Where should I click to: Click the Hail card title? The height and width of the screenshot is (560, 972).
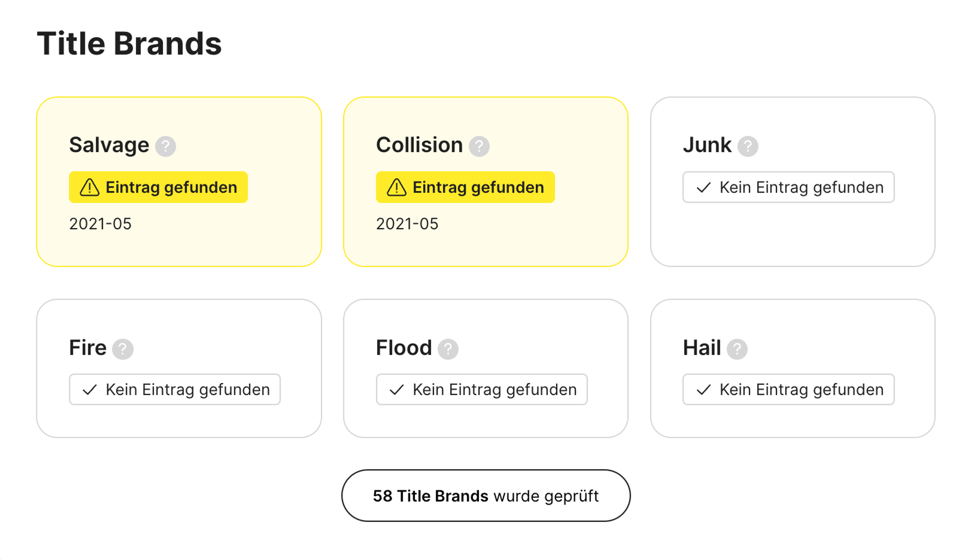(702, 348)
